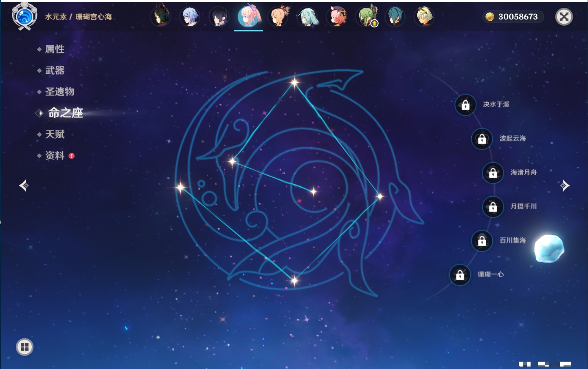Switch to next character with right arrow
The image size is (588, 369).
coord(565,186)
